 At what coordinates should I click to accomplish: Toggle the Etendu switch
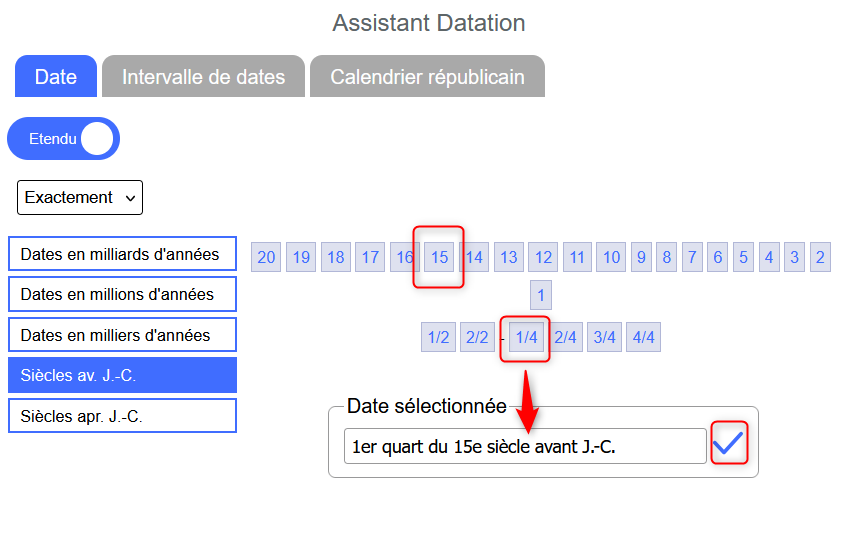click(x=63, y=139)
